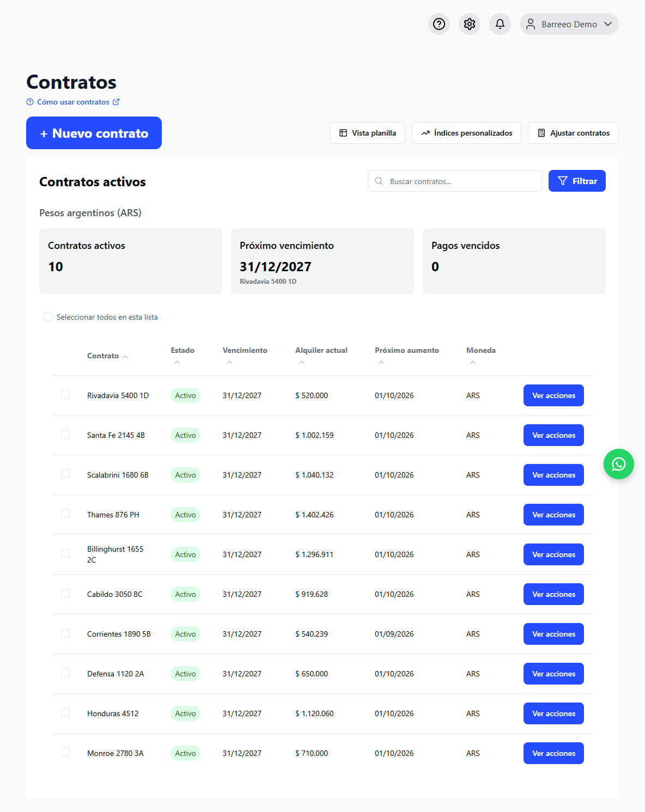The width and height of the screenshot is (645, 812).
Task: Ver acciones for Cabildo 3050 8C
Action: 553,594
